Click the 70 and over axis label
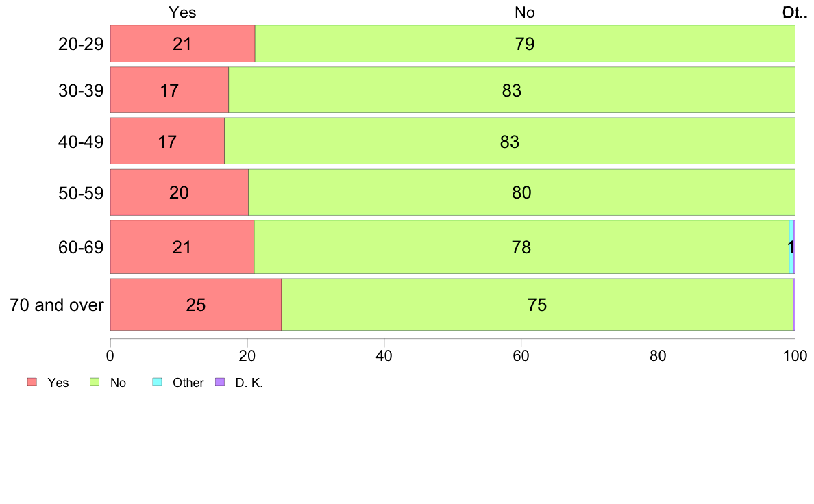814x504 pixels. click(57, 305)
